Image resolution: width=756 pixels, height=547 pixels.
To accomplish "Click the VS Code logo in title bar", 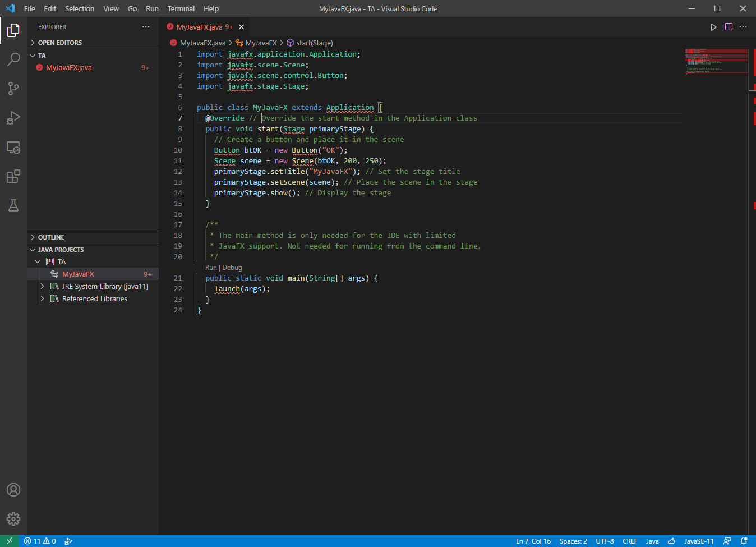I will click(10, 8).
